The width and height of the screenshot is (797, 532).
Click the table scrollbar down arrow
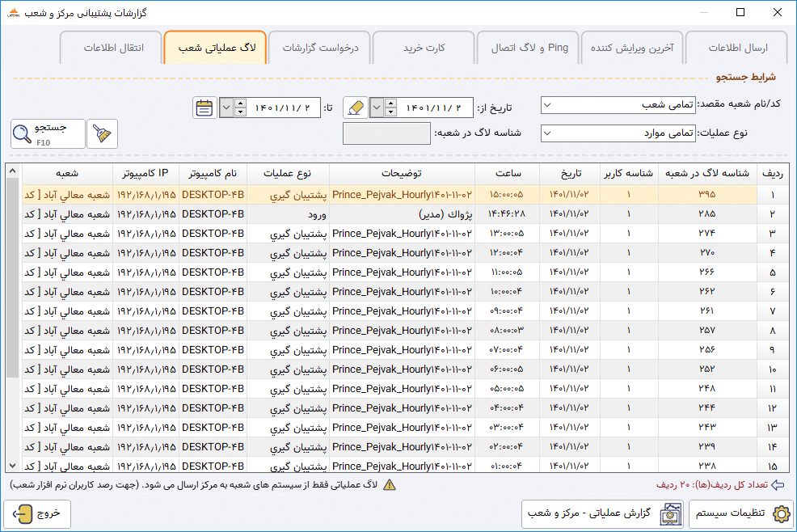click(x=13, y=466)
